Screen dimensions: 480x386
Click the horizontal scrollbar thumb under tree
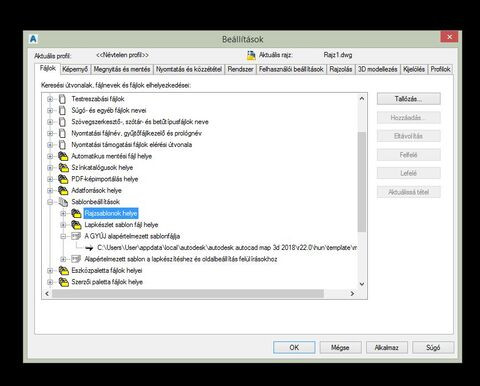[x=188, y=294]
